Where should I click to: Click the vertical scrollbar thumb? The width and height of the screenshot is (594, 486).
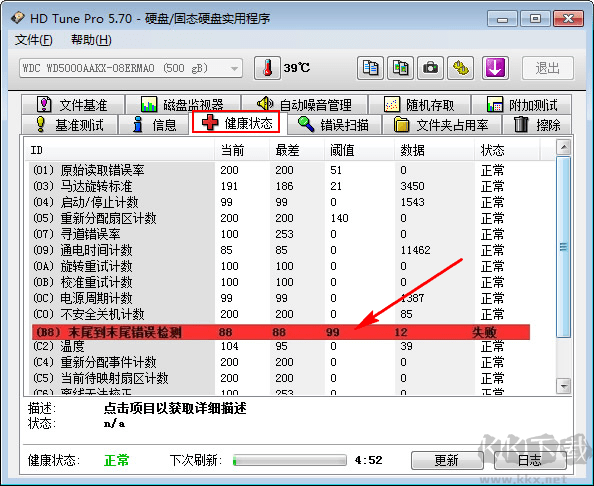tap(564, 247)
